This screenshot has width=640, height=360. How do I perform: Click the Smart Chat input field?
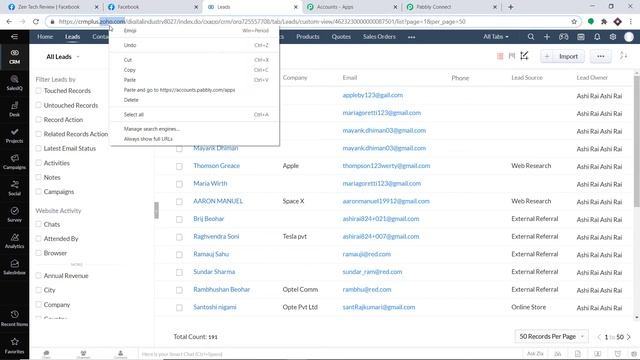(327, 354)
